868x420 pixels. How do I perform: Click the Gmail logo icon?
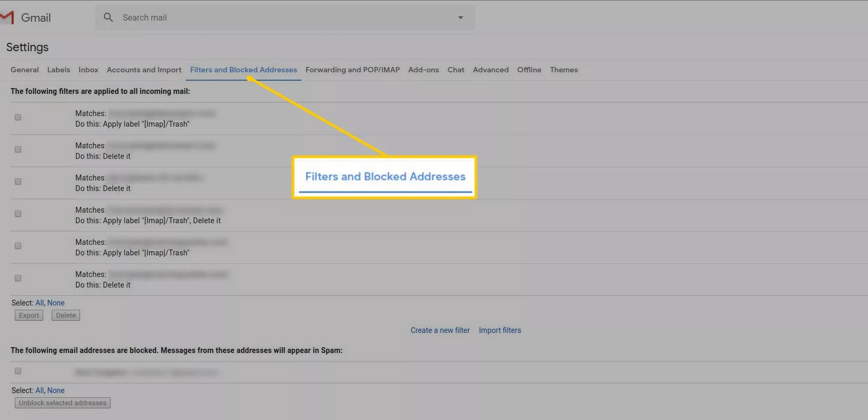pos(7,17)
